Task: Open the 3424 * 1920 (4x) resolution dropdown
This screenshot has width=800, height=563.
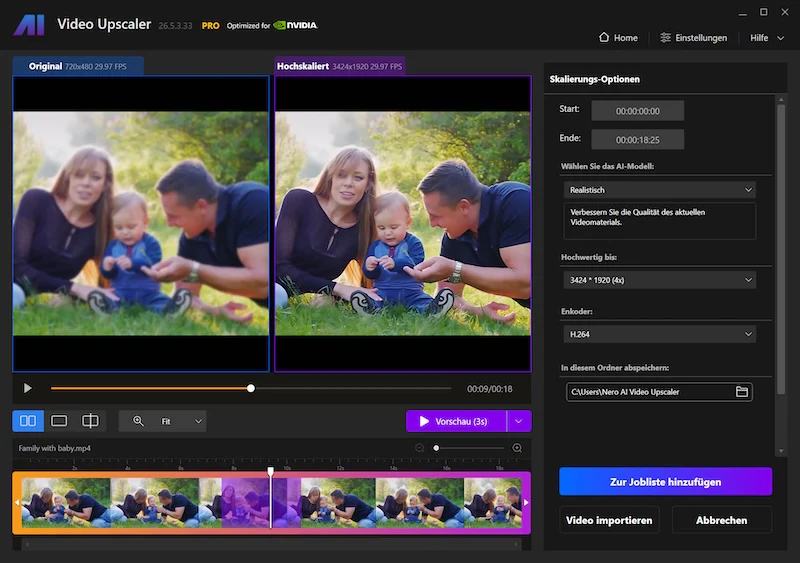Action: click(660, 280)
